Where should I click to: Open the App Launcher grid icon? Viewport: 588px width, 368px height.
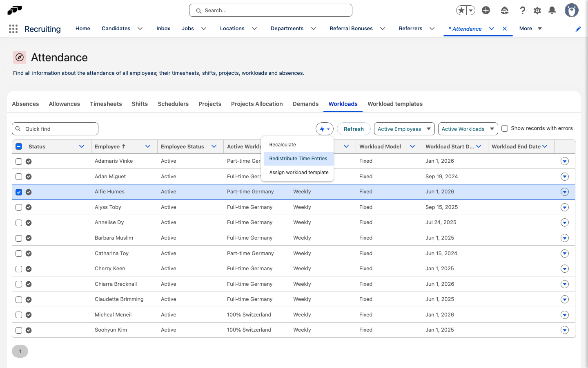click(13, 29)
